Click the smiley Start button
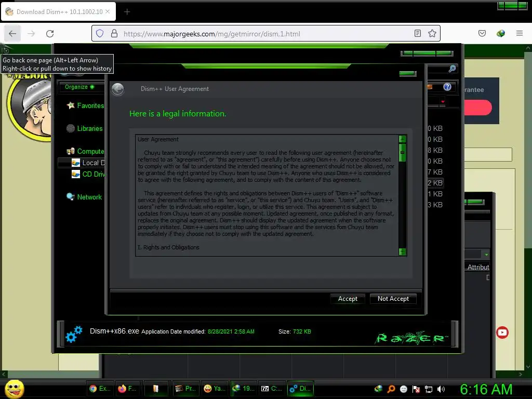The image size is (532, 399). tap(14, 389)
